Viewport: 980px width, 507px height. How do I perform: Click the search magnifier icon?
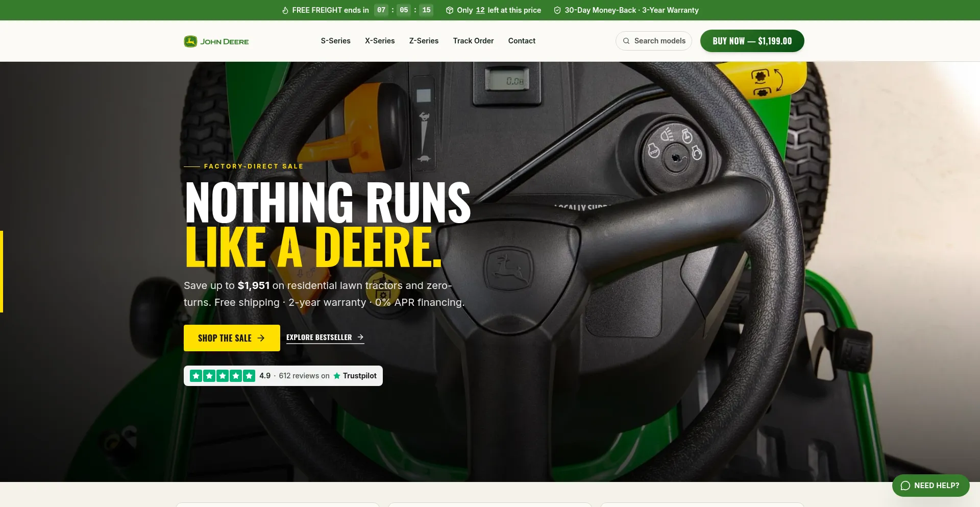pos(626,41)
